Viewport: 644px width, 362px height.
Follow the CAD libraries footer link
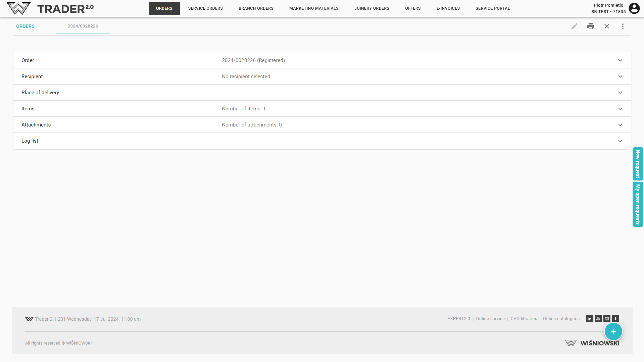coord(524,319)
